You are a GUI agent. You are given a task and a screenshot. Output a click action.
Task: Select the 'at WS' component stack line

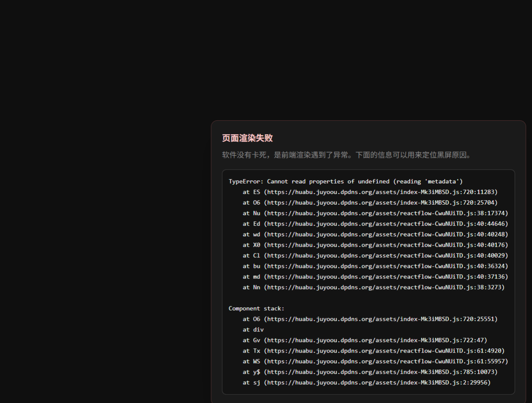click(375, 361)
